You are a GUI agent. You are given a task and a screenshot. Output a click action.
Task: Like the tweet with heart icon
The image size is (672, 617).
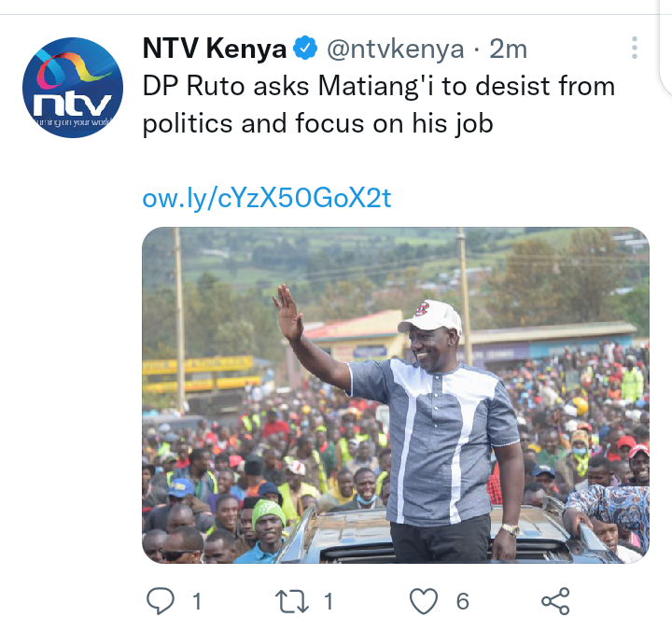424,601
